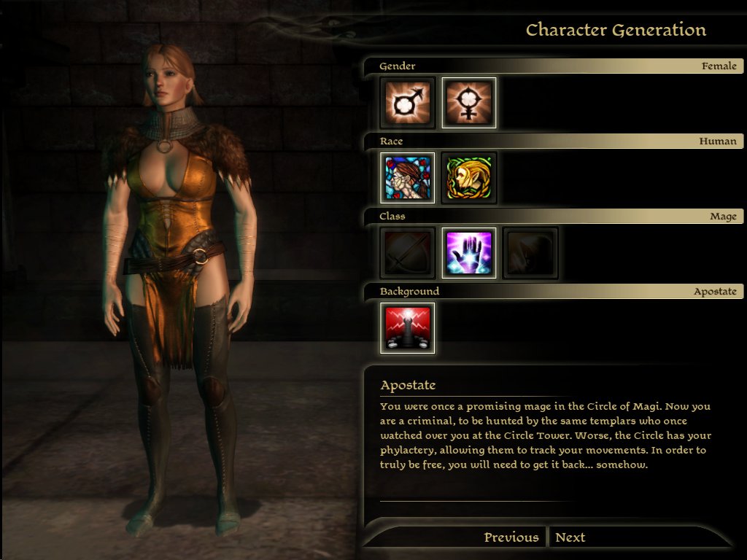Click the Gender section header label
Screen dimensions: 747x560
pyautogui.click(x=398, y=66)
